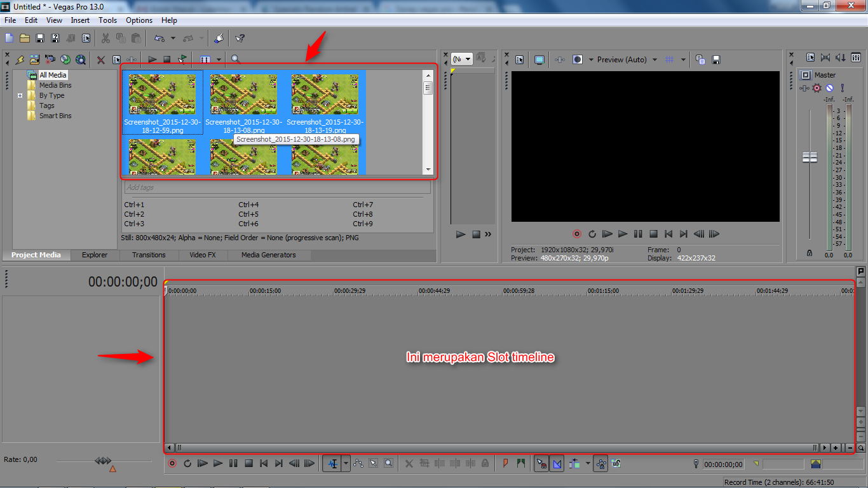Save the project using the floppy disk icon
Image resolution: width=868 pixels, height=488 pixels.
40,38
